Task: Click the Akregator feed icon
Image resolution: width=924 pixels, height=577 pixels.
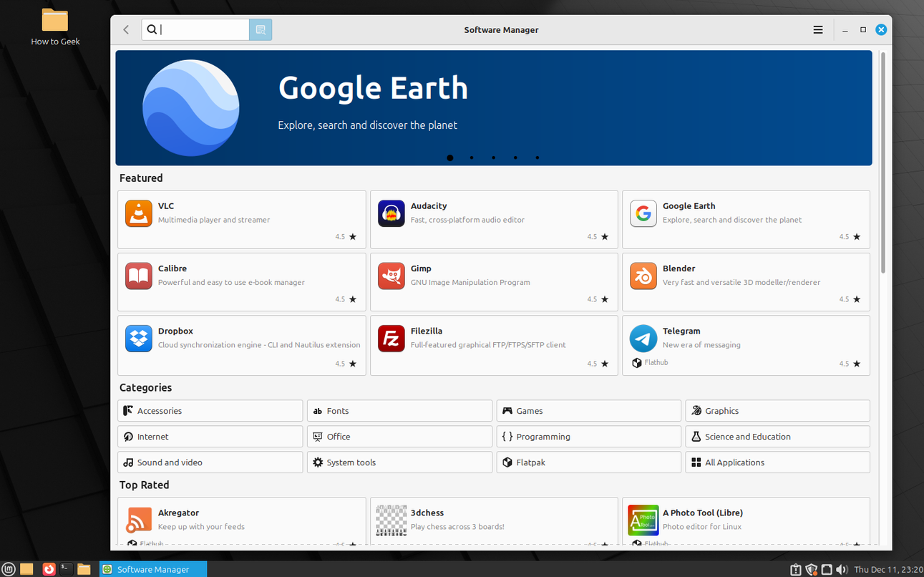Action: click(x=139, y=520)
